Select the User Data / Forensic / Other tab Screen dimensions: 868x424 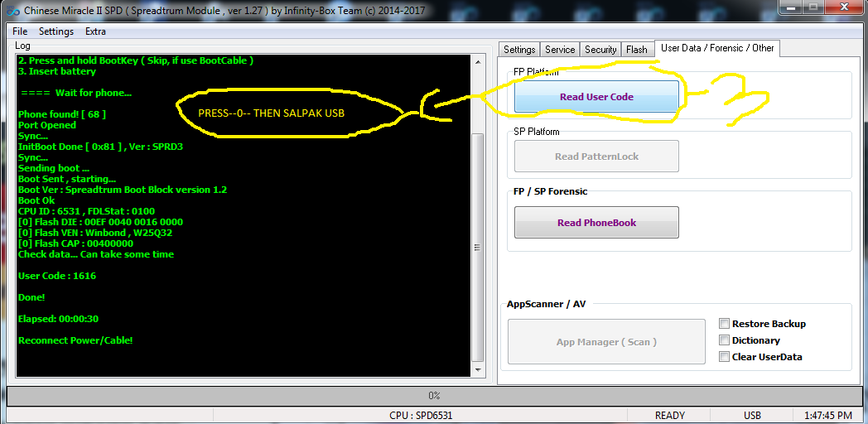[x=717, y=48]
